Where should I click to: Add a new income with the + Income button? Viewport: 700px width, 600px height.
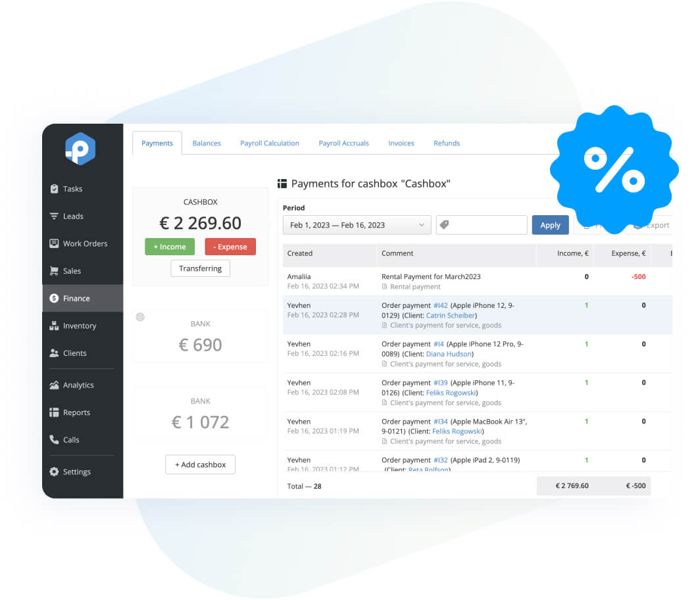pos(169,247)
